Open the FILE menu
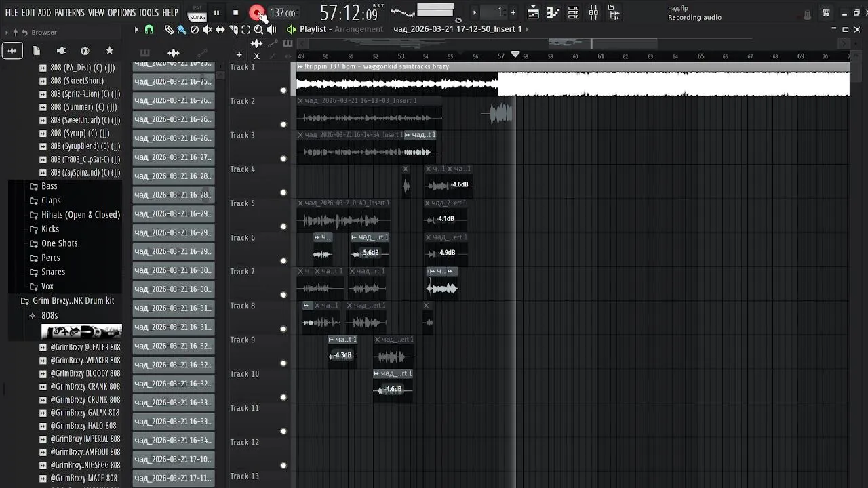 pyautogui.click(x=12, y=12)
